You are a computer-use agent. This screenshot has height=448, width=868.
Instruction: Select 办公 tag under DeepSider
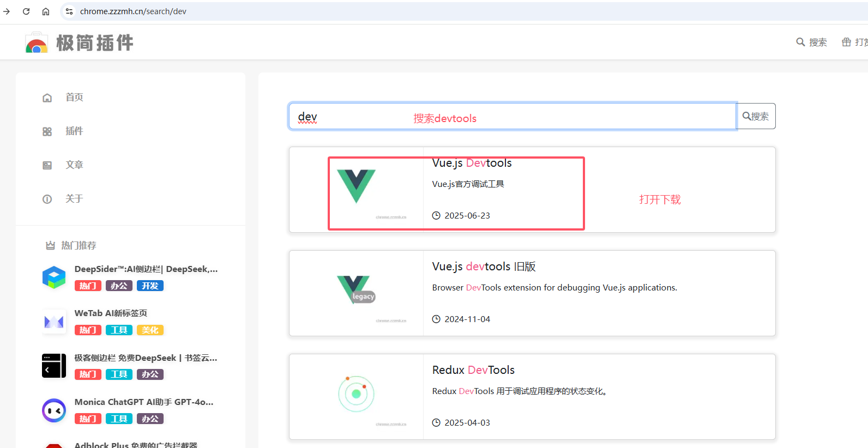(x=119, y=286)
